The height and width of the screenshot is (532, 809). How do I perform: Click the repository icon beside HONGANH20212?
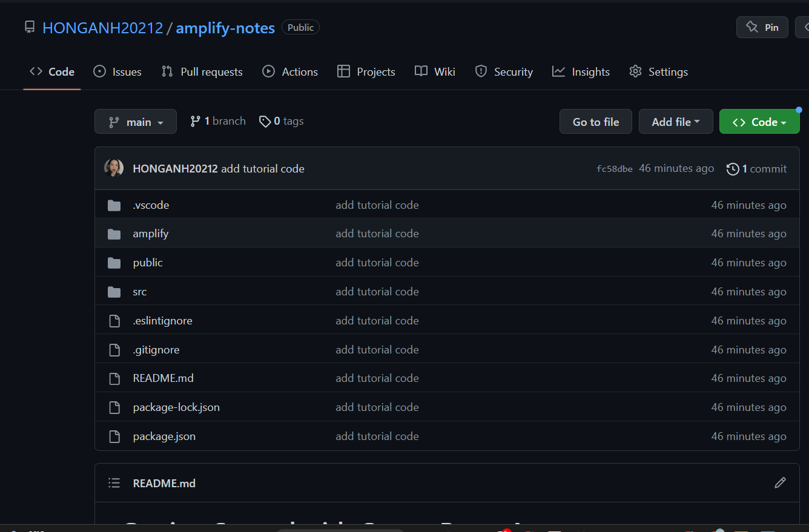pyautogui.click(x=30, y=27)
